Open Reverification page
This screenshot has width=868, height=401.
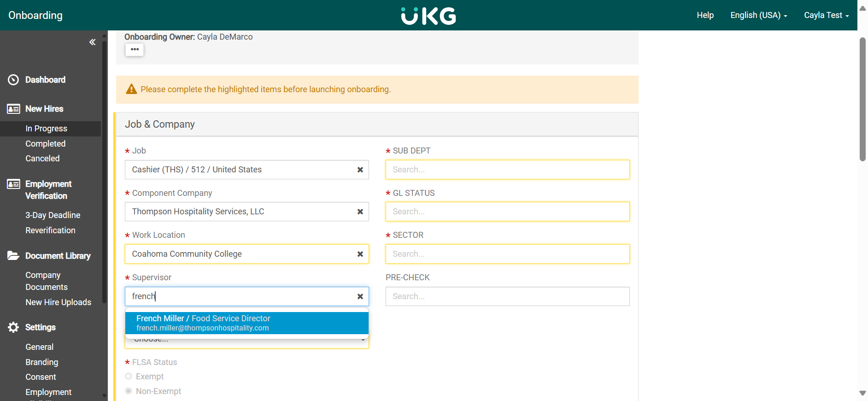click(50, 230)
